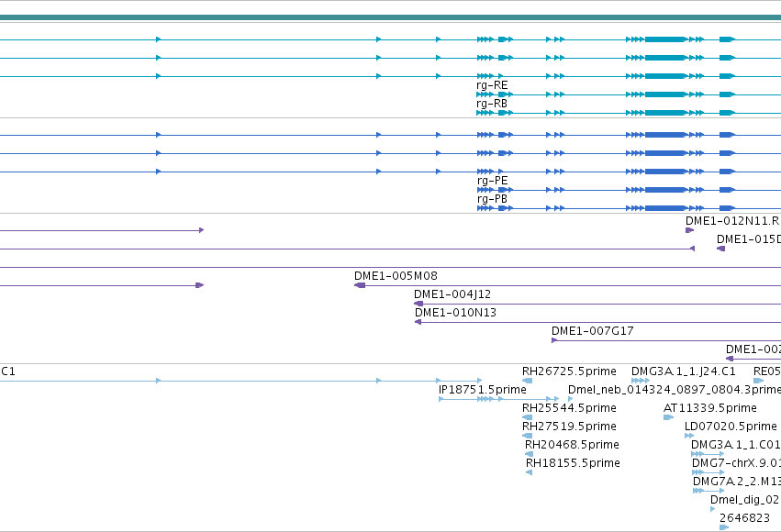Click the DME1-007G17 start arrow glyph
This screenshot has width=781, height=532.
click(x=554, y=340)
